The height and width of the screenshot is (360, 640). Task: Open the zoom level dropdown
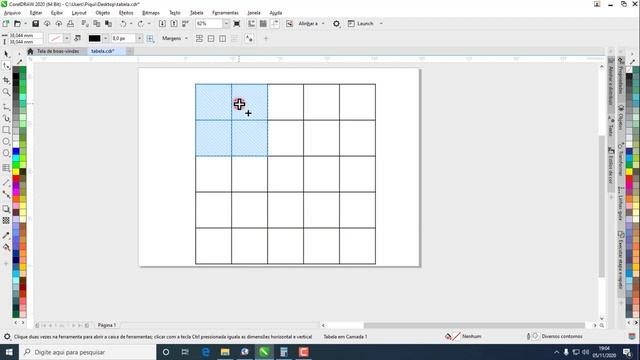[226, 24]
